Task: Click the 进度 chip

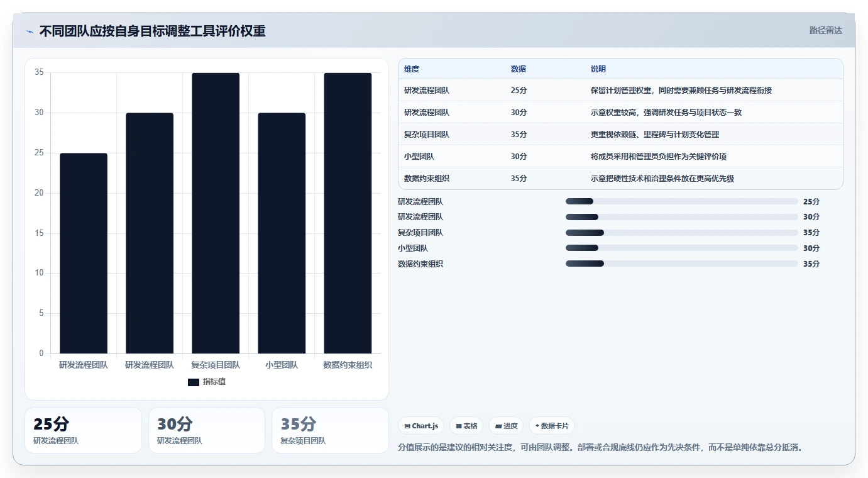Action: pyautogui.click(x=506, y=426)
